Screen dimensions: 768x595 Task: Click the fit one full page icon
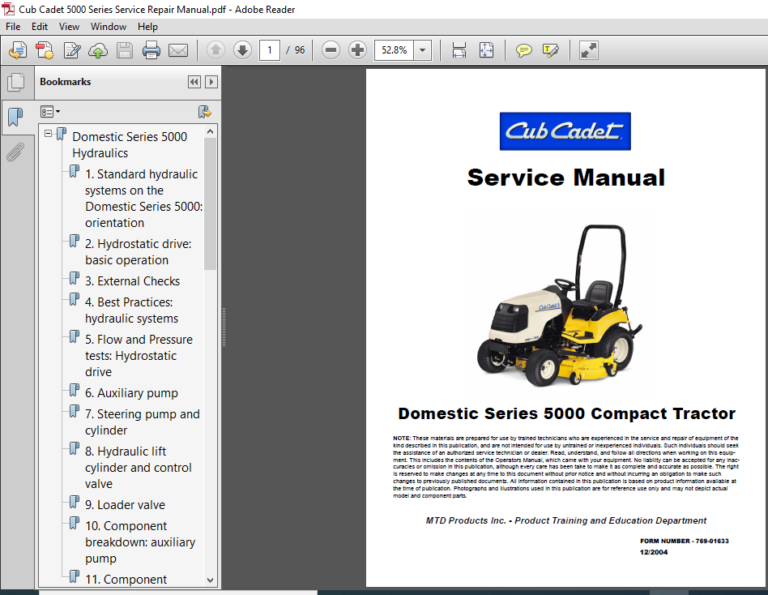[x=486, y=50]
